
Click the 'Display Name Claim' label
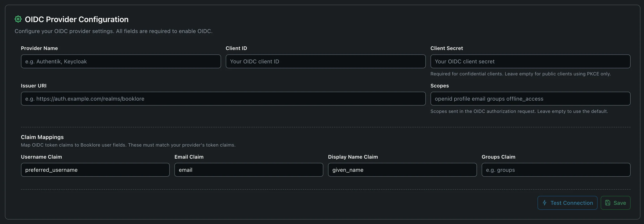[353, 157]
